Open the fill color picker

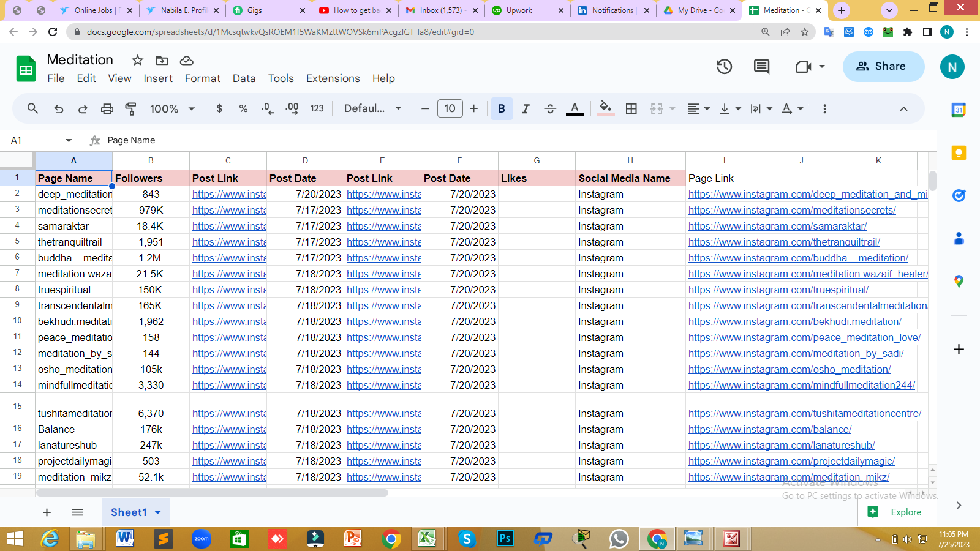tap(606, 108)
